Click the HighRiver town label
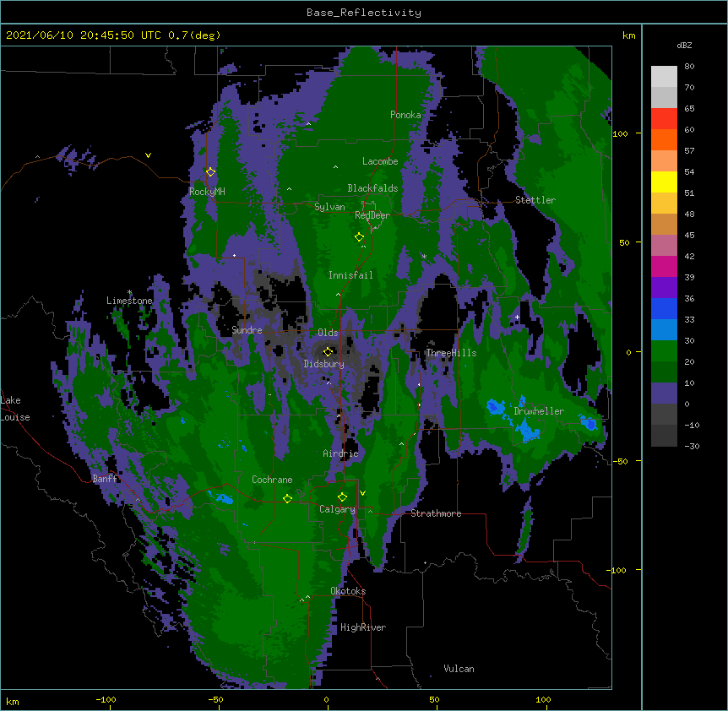The height and width of the screenshot is (711, 728). [x=363, y=627]
